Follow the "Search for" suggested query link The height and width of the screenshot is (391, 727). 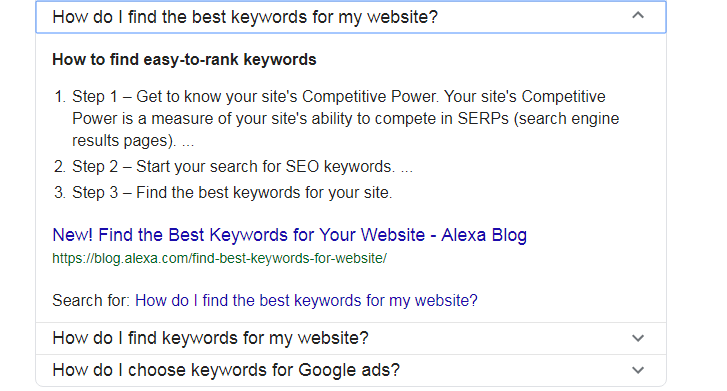click(306, 301)
